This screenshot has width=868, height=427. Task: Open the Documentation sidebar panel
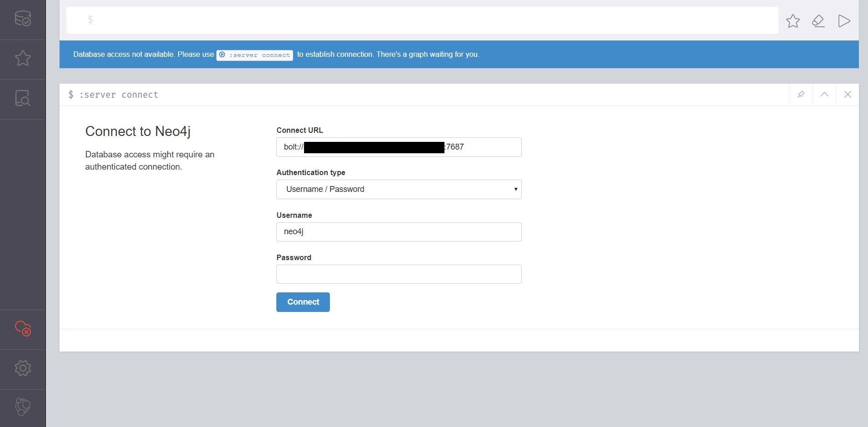22,98
